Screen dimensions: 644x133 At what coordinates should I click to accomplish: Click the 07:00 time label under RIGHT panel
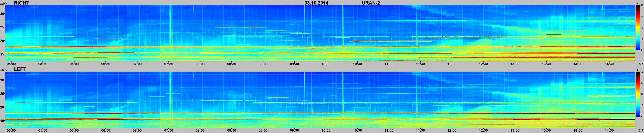tap(137, 64)
